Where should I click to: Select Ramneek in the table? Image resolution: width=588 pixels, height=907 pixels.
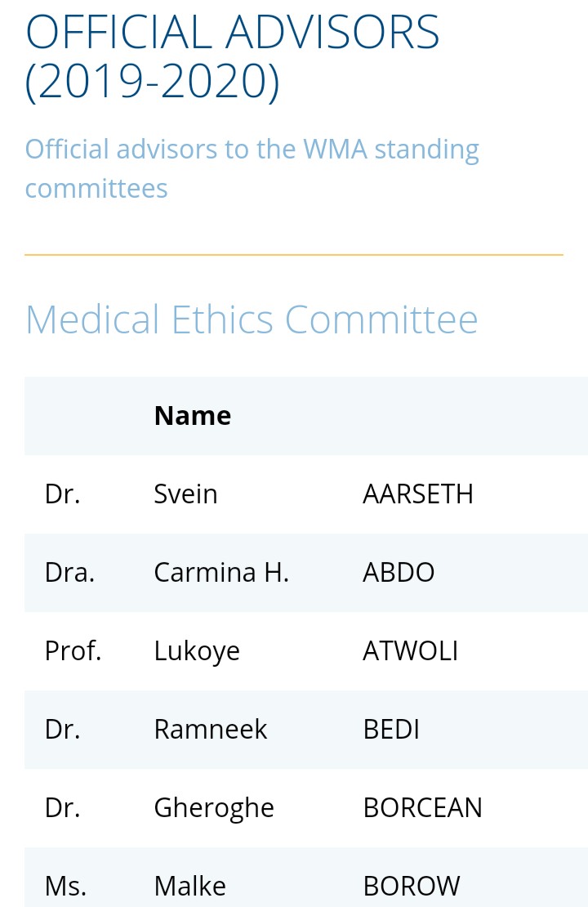(x=211, y=729)
